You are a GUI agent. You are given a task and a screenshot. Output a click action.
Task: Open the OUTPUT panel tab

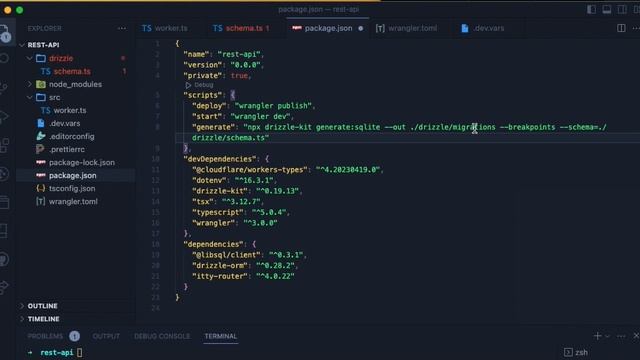[106, 336]
